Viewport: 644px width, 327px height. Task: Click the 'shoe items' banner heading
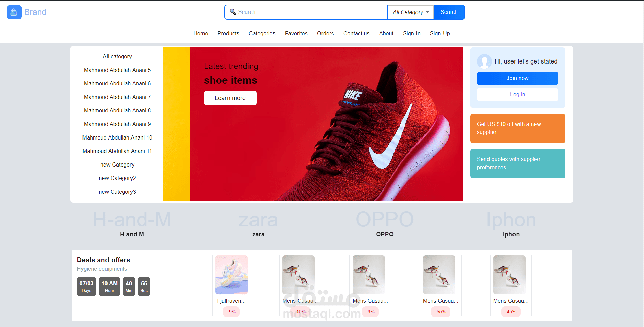click(x=231, y=80)
